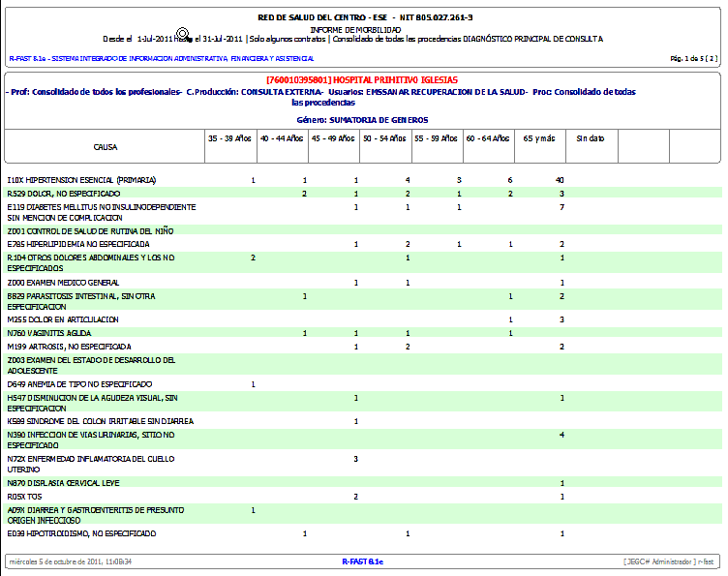Click the 50 - 54 Años column header
Viewport: 728px width, 576px height.
tap(384, 138)
